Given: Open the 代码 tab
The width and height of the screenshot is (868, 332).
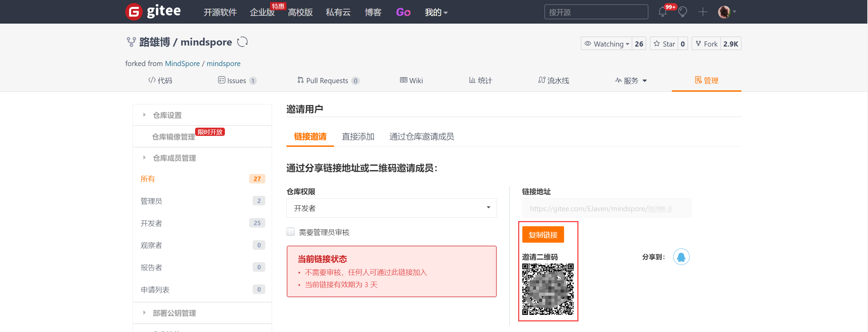Looking at the screenshot, I should coord(160,80).
